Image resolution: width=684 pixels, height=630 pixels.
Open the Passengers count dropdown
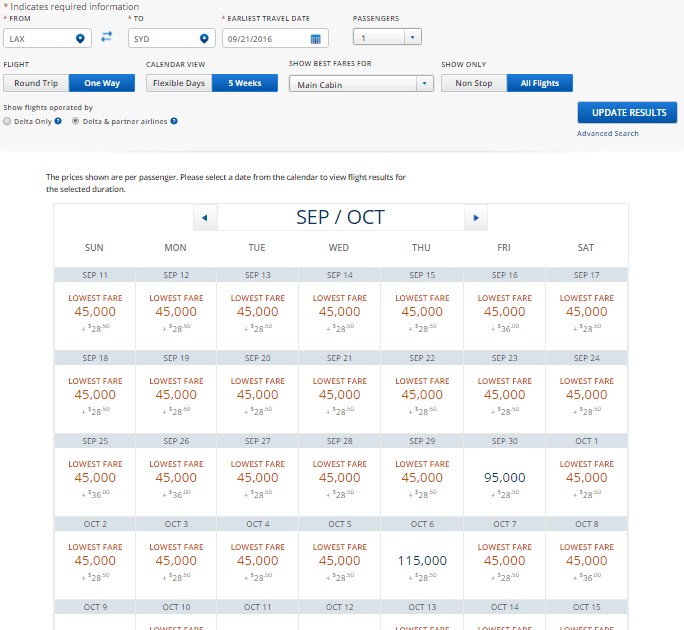click(x=387, y=37)
